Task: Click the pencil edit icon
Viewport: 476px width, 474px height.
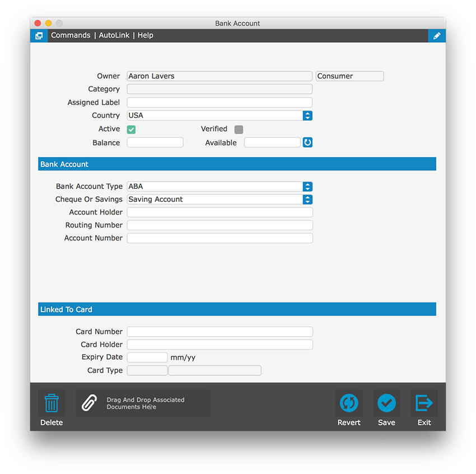Action: coord(437,36)
